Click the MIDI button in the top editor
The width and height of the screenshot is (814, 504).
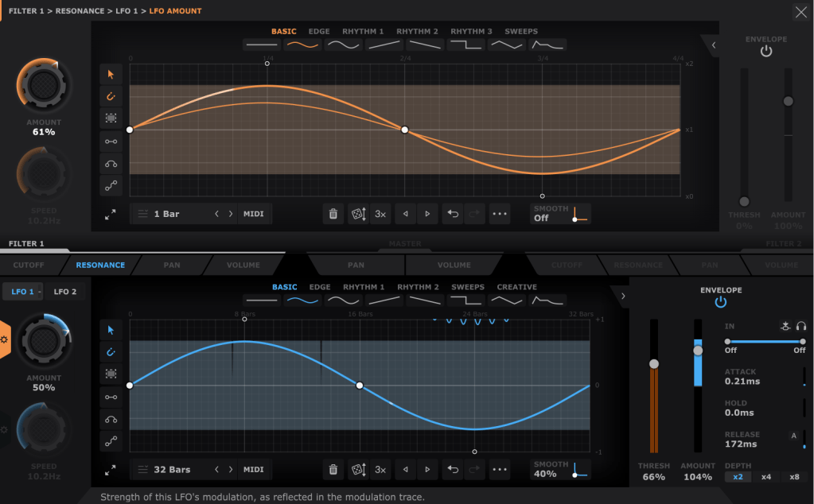254,214
